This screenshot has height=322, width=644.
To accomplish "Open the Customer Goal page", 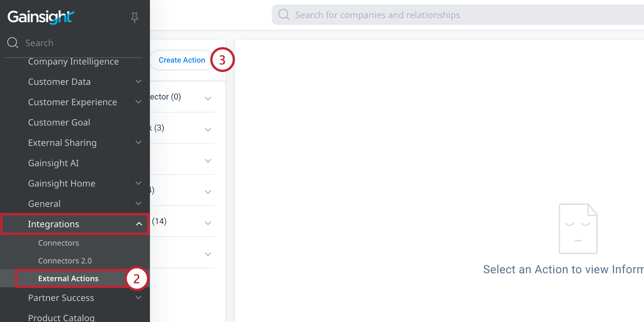I will pyautogui.click(x=59, y=122).
